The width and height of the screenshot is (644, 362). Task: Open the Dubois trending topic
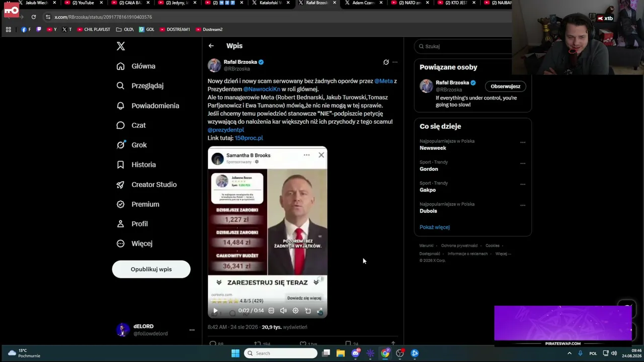[x=428, y=211]
